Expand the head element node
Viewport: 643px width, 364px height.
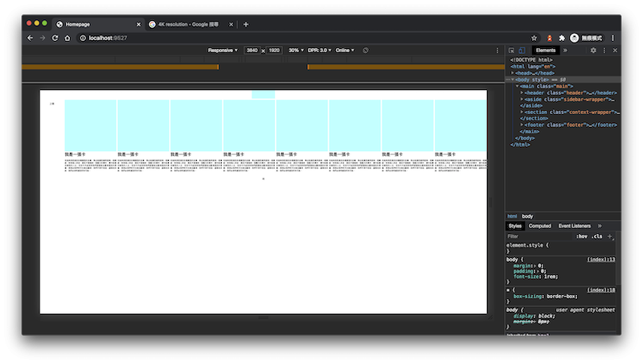click(513, 73)
